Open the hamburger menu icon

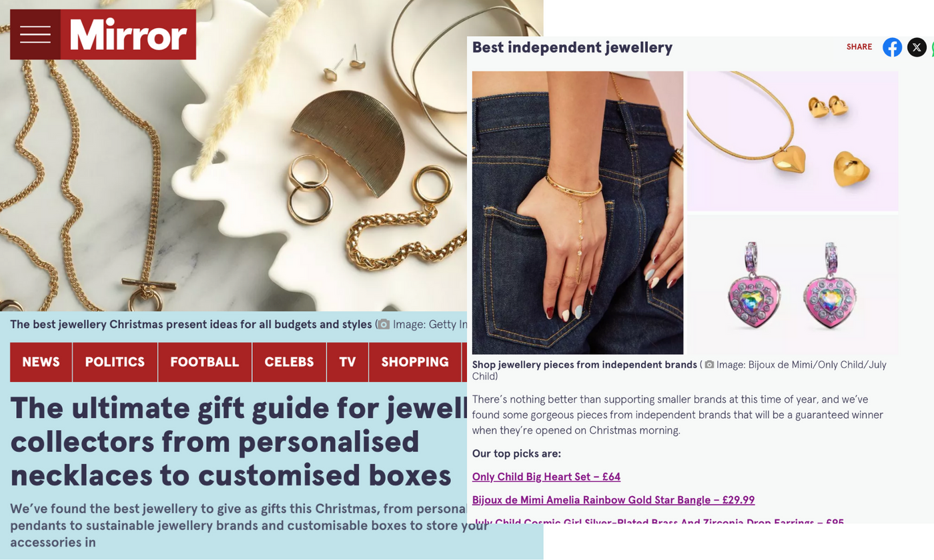(x=35, y=35)
